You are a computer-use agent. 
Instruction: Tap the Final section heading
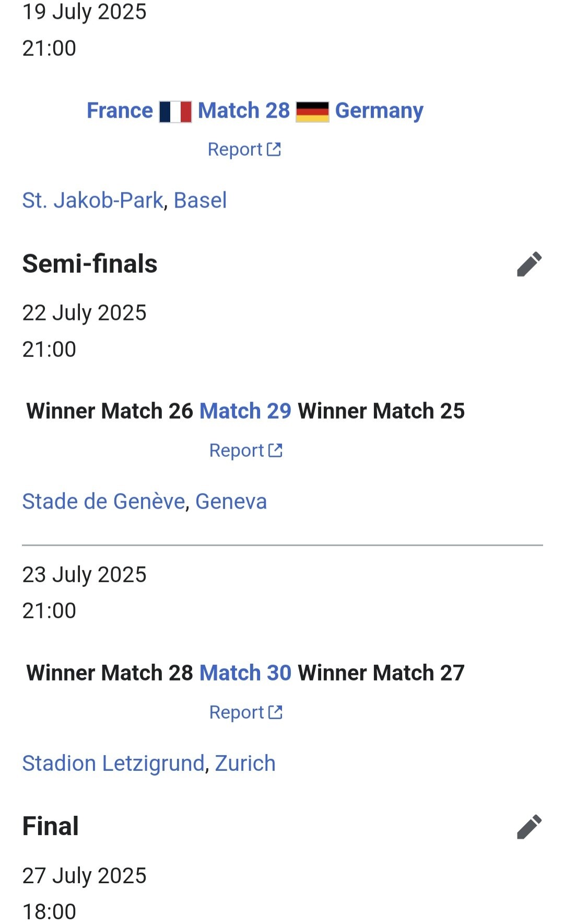click(51, 827)
